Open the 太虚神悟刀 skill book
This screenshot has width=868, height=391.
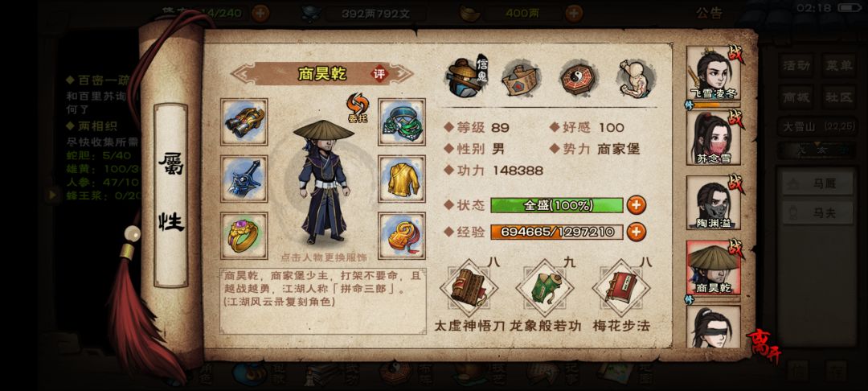coord(469,287)
